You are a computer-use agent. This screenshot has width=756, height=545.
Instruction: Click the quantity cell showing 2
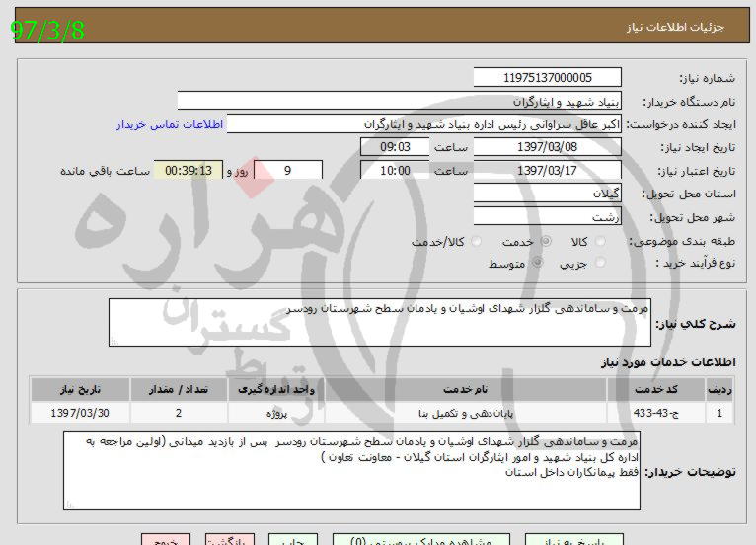point(179,413)
